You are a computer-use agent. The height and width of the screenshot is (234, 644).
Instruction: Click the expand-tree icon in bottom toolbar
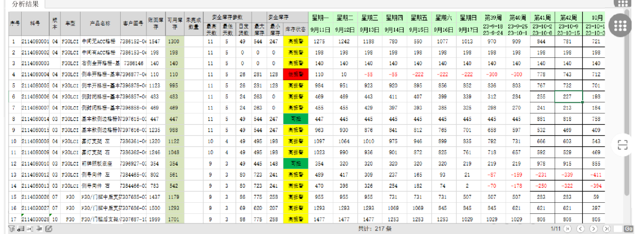coord(31,229)
